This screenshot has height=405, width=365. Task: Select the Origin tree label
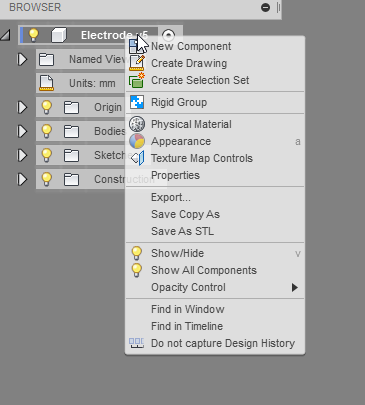pyautogui.click(x=108, y=107)
